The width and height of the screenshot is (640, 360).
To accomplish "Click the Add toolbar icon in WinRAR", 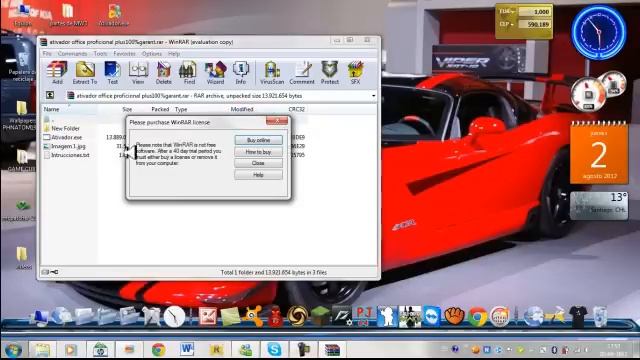I will [57, 73].
